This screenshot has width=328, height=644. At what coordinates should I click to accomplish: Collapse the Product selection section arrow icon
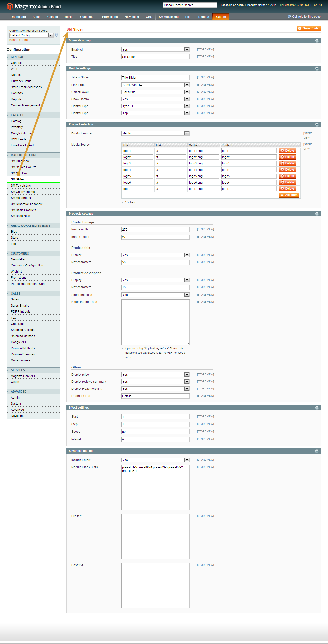[317, 124]
